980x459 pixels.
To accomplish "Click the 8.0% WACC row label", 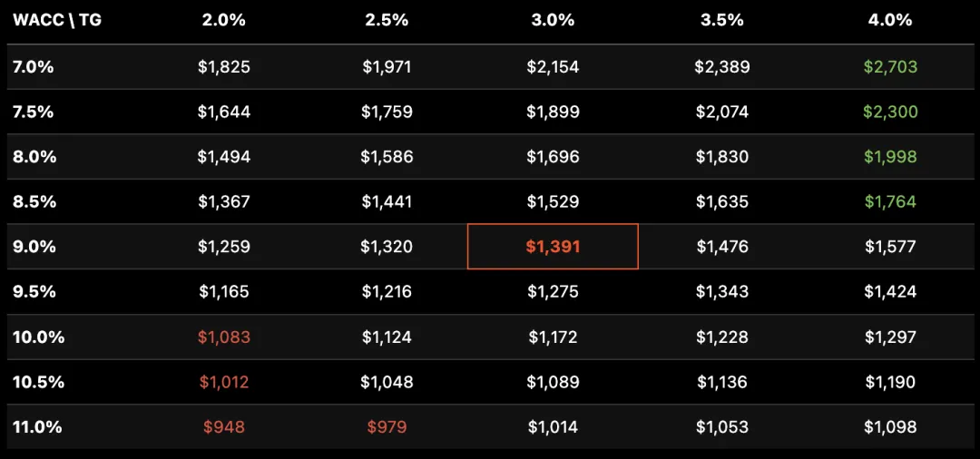I will (x=34, y=157).
